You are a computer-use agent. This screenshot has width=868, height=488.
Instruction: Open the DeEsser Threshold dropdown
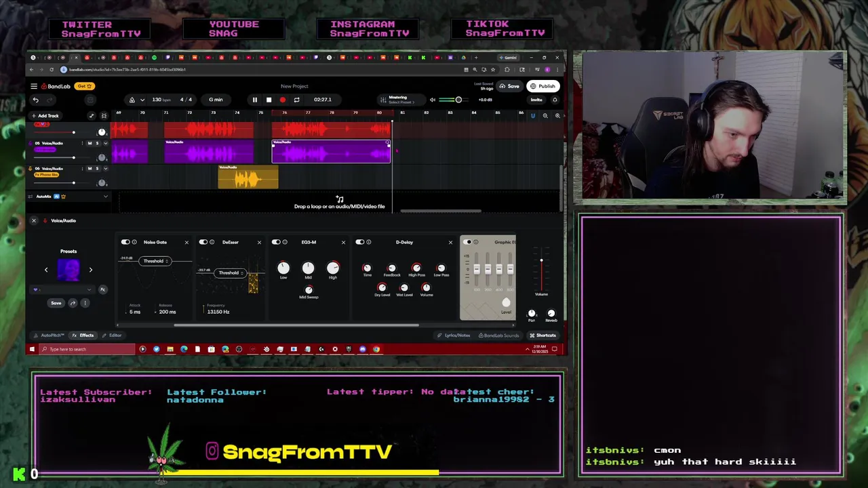coord(231,273)
